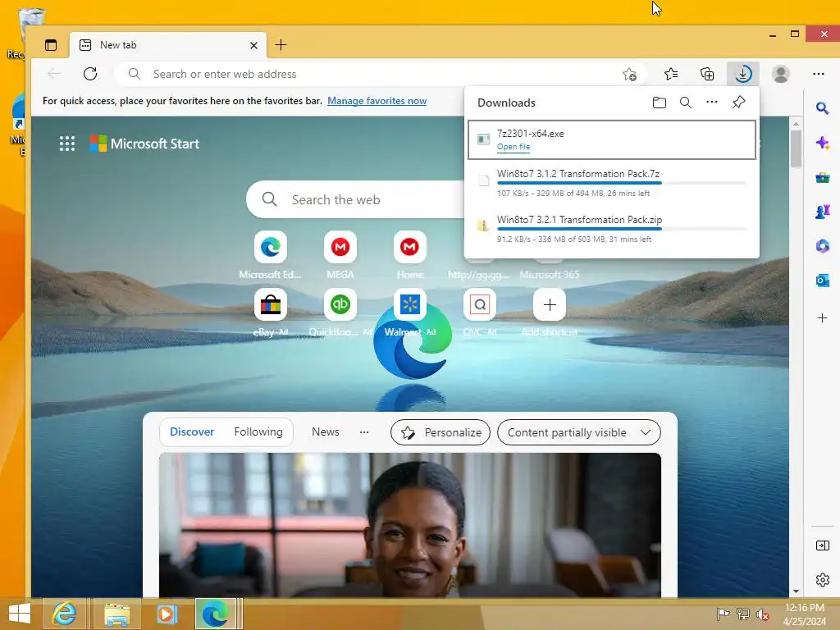Add this page to favorites star icon
Image resolution: width=840 pixels, height=630 pixels.
pyautogui.click(x=629, y=74)
